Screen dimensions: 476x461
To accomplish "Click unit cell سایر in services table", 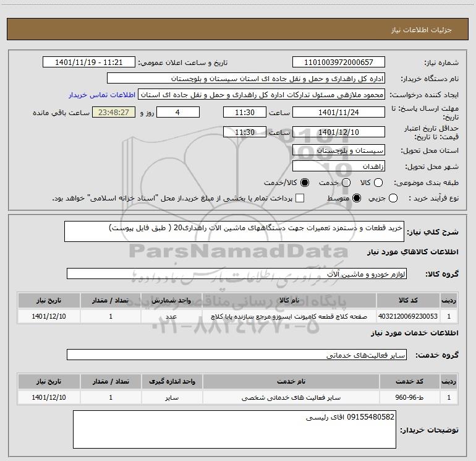I will point(172,397).
